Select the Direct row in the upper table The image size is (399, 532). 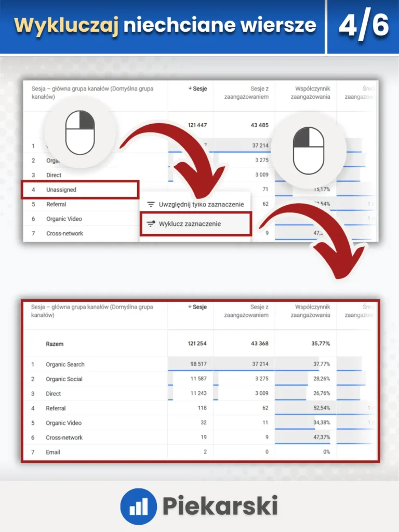(x=54, y=175)
